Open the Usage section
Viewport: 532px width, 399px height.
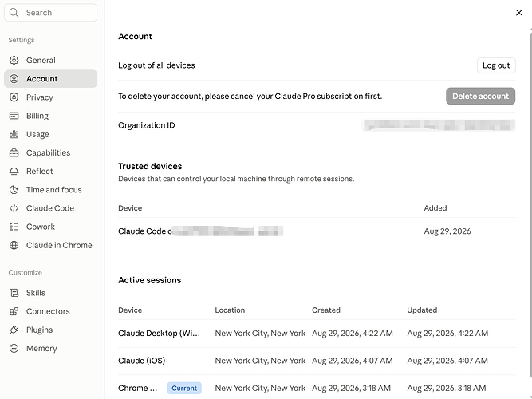pyautogui.click(x=50, y=134)
